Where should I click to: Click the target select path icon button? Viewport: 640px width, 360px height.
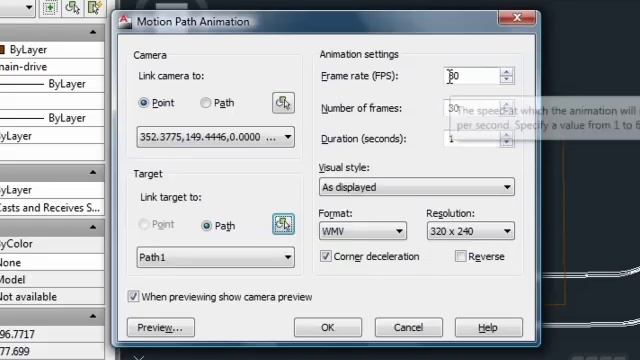click(x=283, y=224)
